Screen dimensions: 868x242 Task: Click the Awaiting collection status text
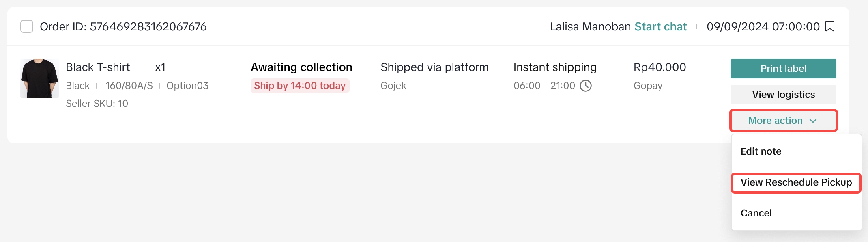coord(301,67)
